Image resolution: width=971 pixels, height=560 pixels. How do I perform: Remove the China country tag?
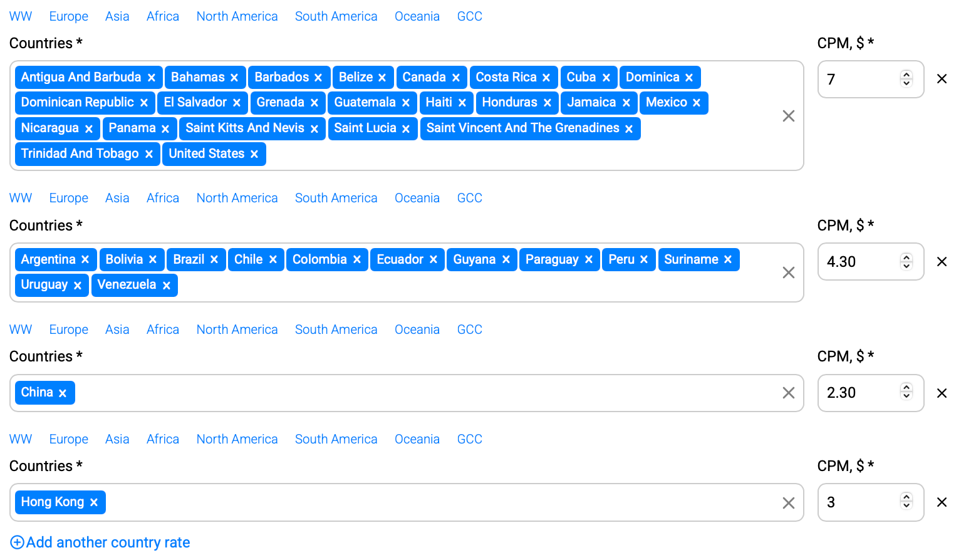63,393
